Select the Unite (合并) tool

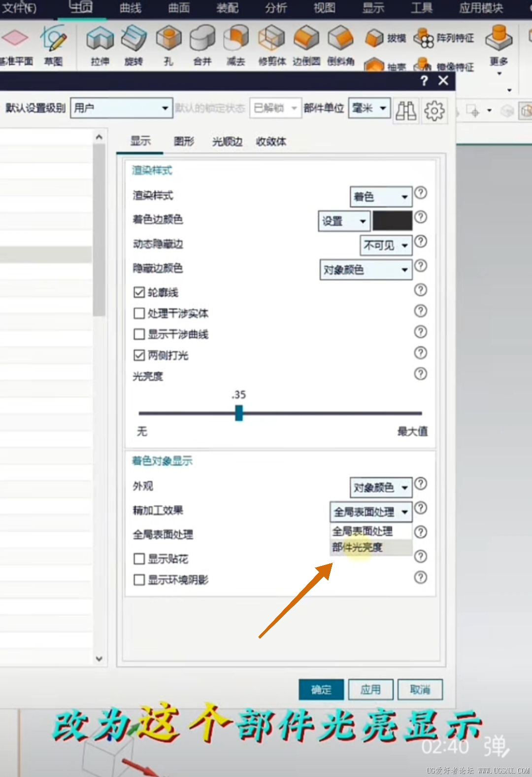tap(202, 46)
